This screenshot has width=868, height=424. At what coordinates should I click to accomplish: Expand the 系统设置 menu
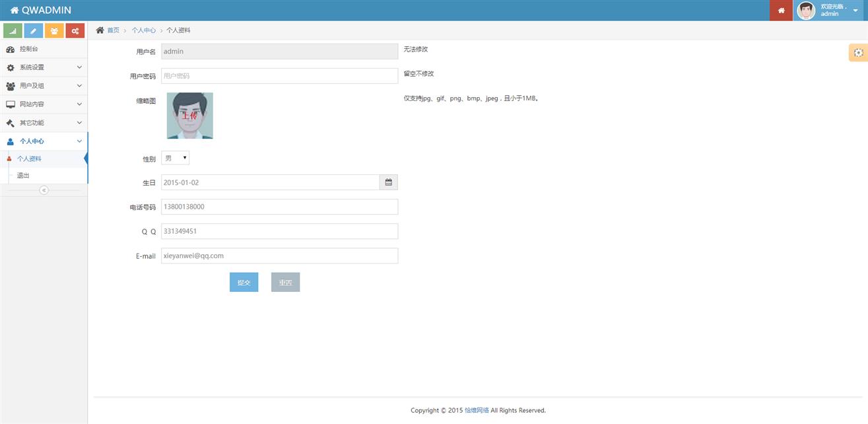pos(44,67)
